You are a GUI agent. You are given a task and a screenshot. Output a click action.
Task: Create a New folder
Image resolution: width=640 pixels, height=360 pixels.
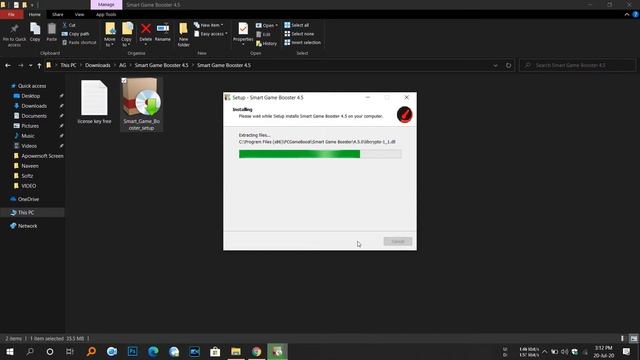pyautogui.click(x=183, y=35)
